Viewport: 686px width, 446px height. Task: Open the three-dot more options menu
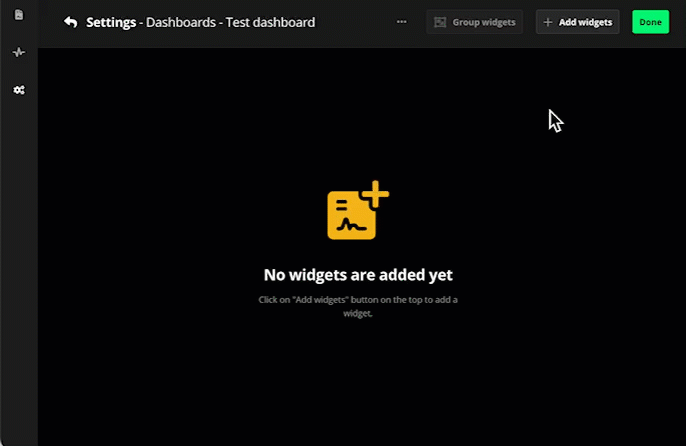[401, 22]
